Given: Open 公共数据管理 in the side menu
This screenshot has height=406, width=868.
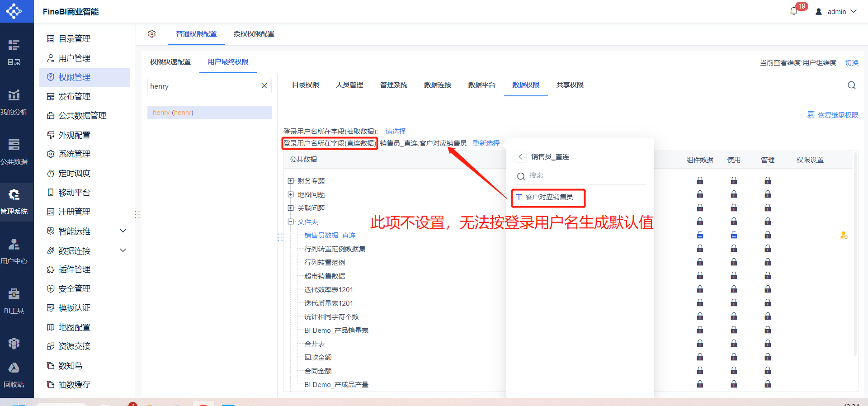Looking at the screenshot, I should coord(85,116).
